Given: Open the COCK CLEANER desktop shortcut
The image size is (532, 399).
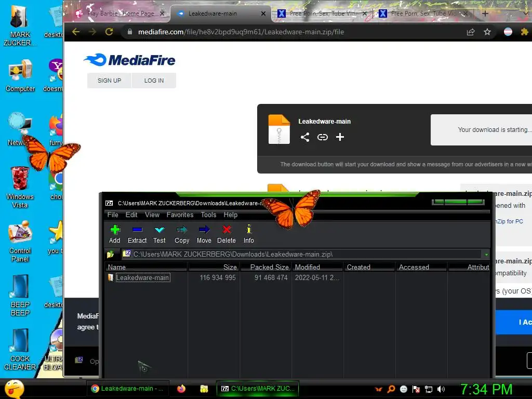Looking at the screenshot, I should click(x=20, y=350).
